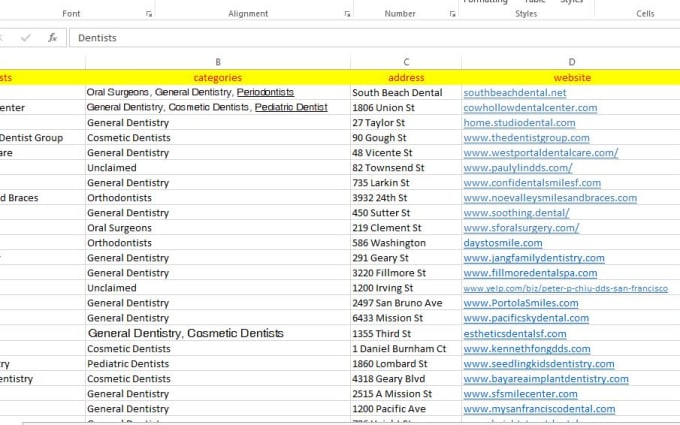Open www.fillmoredentalspa.com link
The image size is (680, 425).
coord(530,273)
